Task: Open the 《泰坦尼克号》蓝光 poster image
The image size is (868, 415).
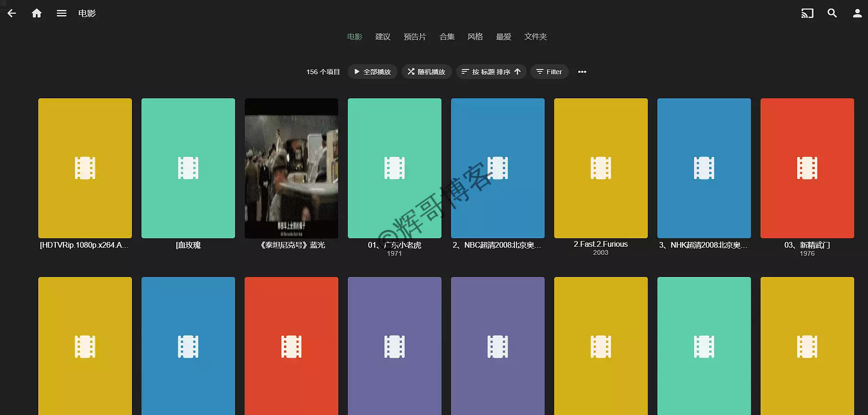Action: coord(291,168)
